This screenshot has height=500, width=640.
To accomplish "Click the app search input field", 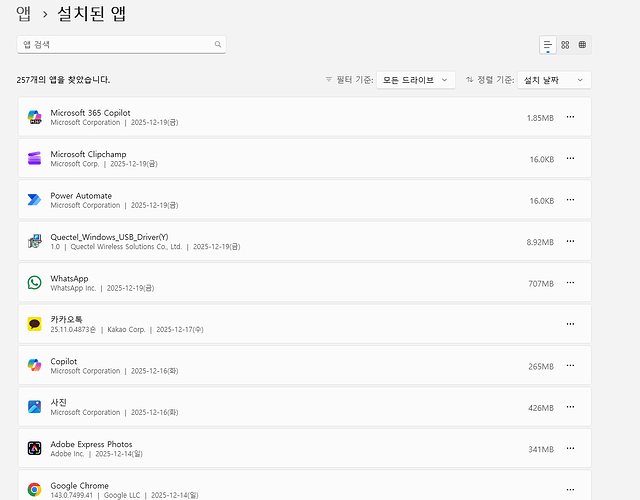I will tap(115, 45).
